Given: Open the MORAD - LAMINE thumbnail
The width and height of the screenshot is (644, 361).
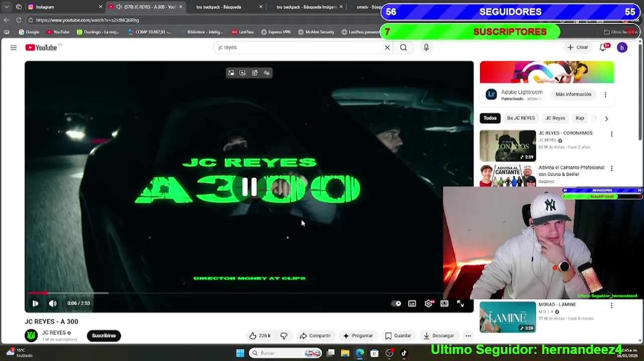Looking at the screenshot, I should tap(508, 317).
